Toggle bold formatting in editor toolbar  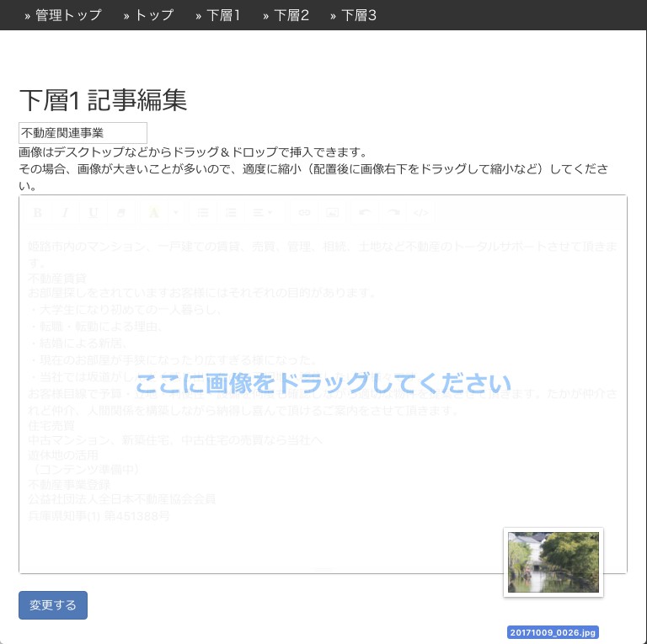point(38,212)
